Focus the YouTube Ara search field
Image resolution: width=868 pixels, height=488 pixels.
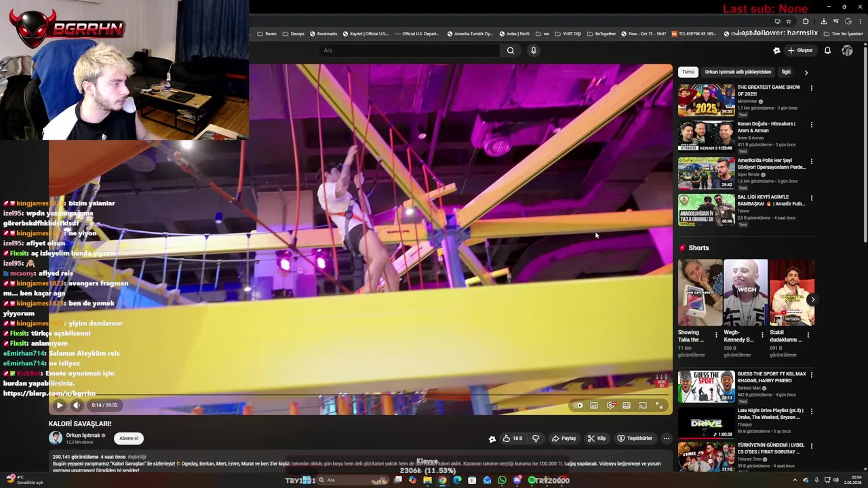[x=409, y=50]
